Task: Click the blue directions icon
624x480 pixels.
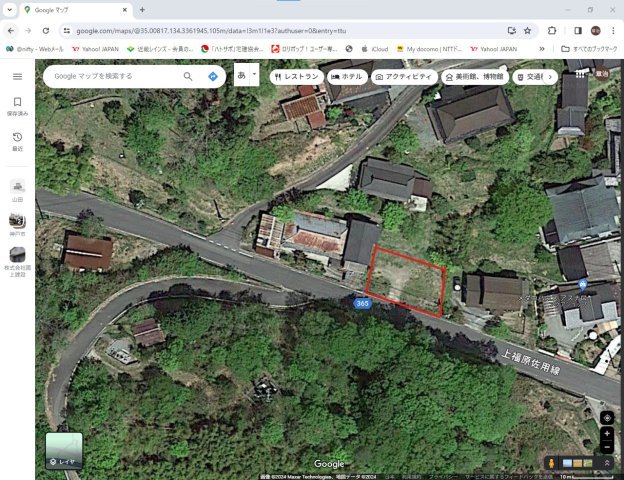Action: pos(213,76)
